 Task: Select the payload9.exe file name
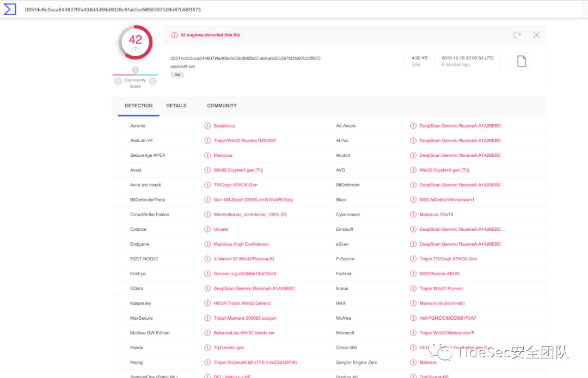182,66
